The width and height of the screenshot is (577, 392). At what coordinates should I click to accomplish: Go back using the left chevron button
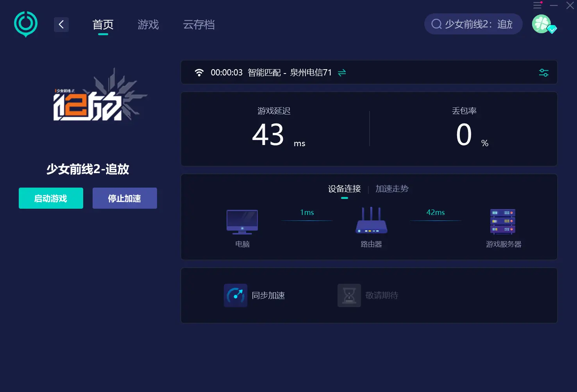click(61, 25)
